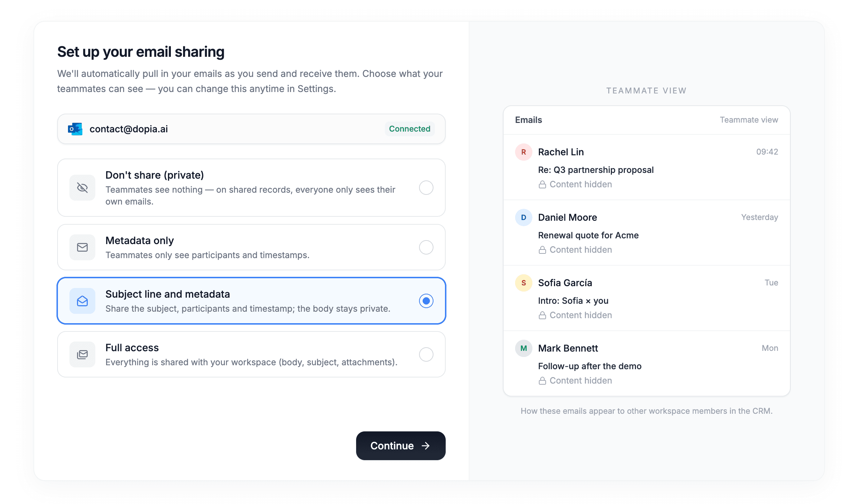Click Daniel Moore's blue D avatar
This screenshot has width=859, height=504.
pyautogui.click(x=524, y=217)
